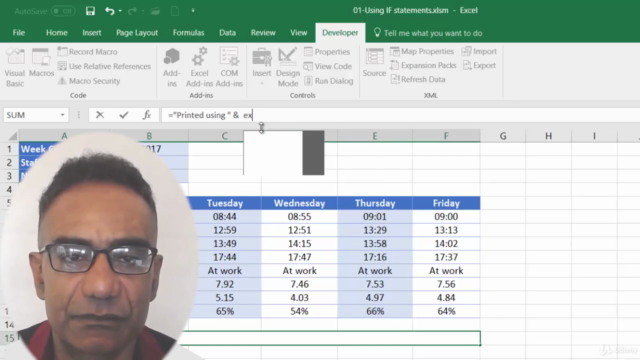Open the Macros dialog
This screenshot has height=360, width=640.
tap(41, 62)
